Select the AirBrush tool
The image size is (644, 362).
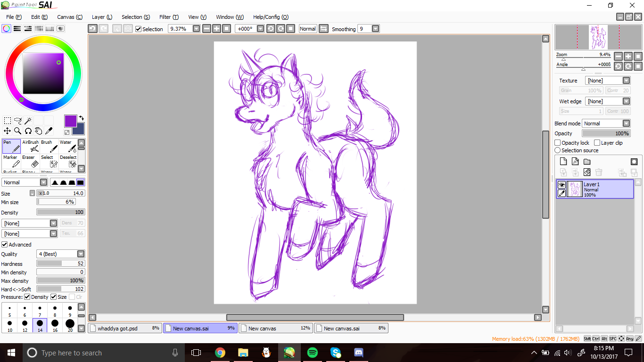pos(31,147)
